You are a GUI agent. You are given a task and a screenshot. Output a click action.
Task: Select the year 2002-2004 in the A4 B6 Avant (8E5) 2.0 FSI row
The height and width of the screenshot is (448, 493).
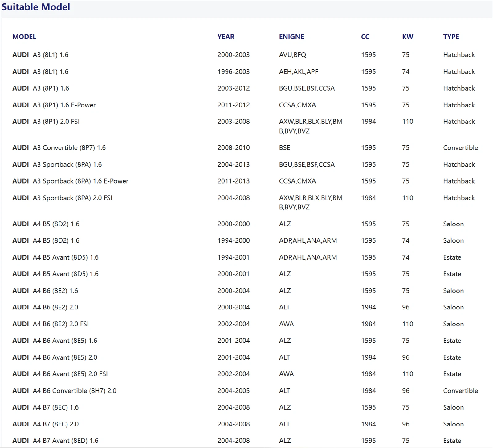(x=234, y=374)
